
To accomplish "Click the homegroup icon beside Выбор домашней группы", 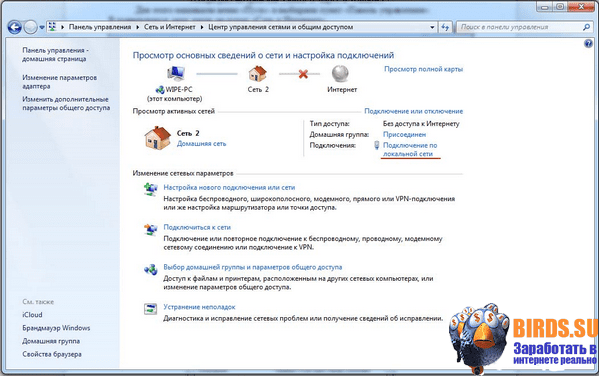I will (x=151, y=269).
